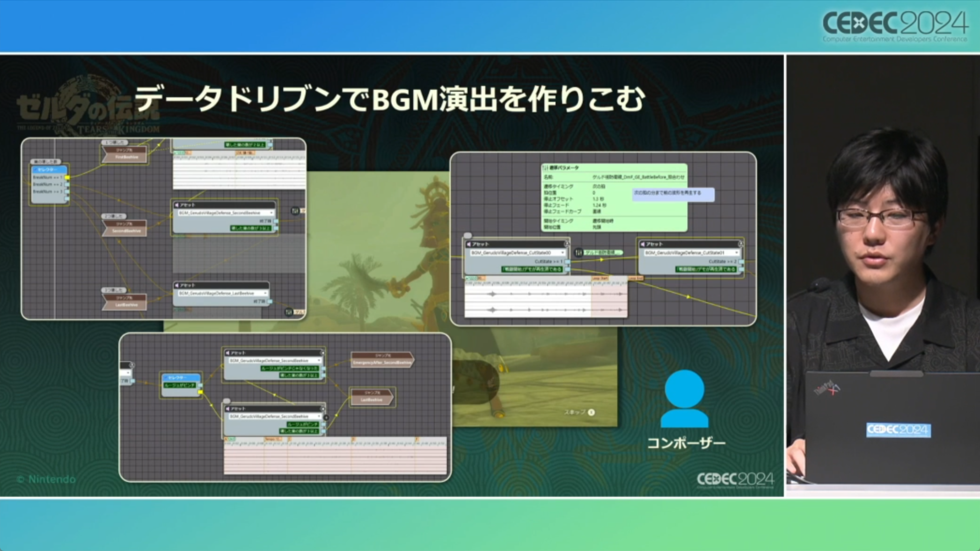Image resolution: width=980 pixels, height=551 pixels.
Task: Click the round corner icon on the CutState01 asset header
Action: 740,244
